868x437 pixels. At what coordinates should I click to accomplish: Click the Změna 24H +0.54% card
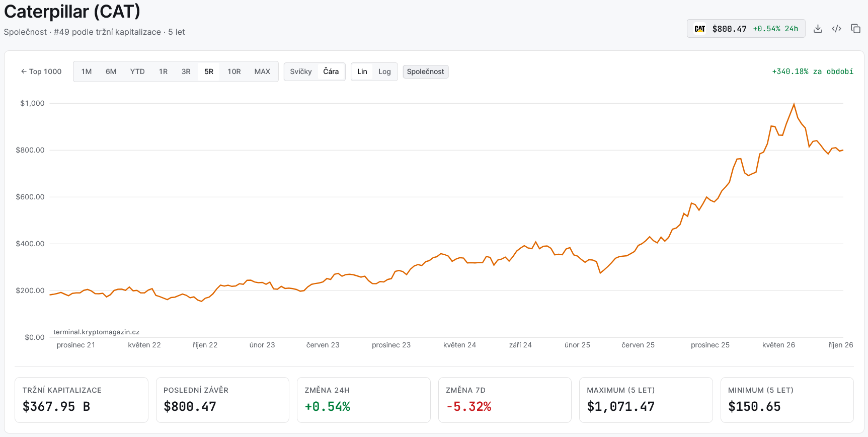[364, 400]
